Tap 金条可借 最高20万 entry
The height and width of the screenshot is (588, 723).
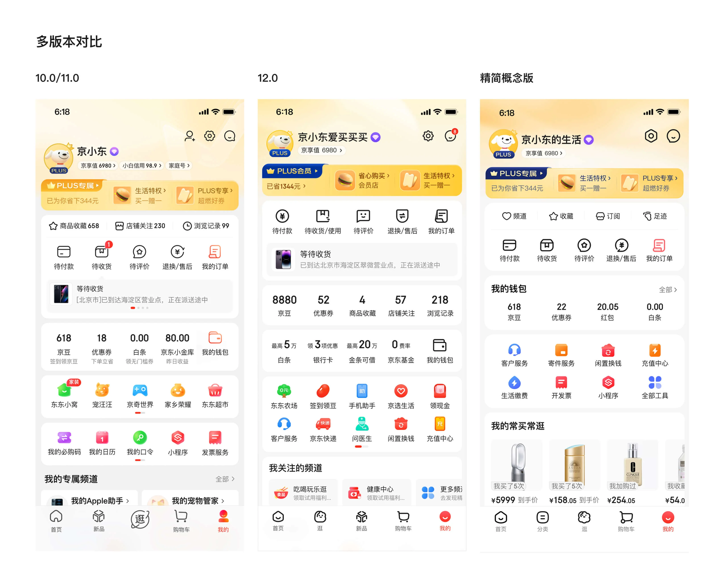(362, 351)
